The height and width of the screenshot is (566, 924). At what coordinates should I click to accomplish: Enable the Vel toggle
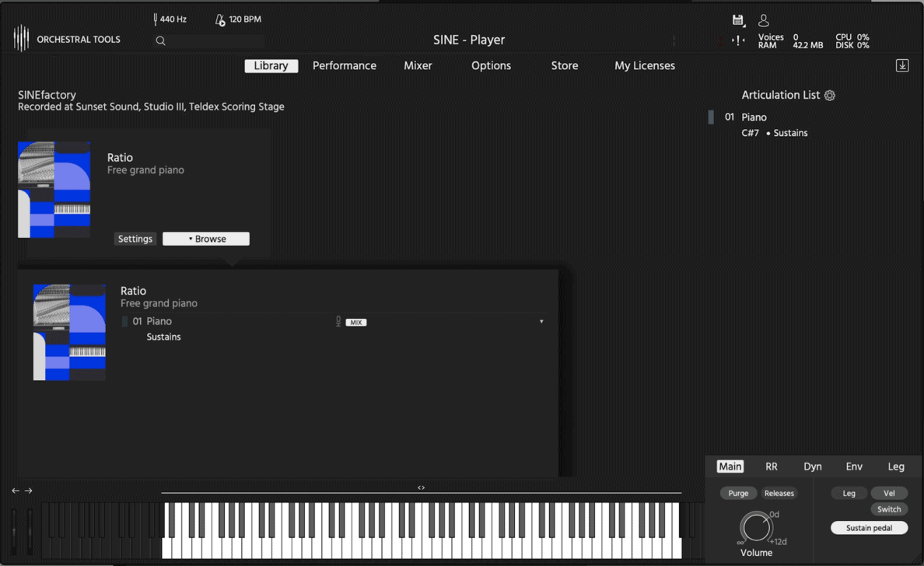[889, 493]
